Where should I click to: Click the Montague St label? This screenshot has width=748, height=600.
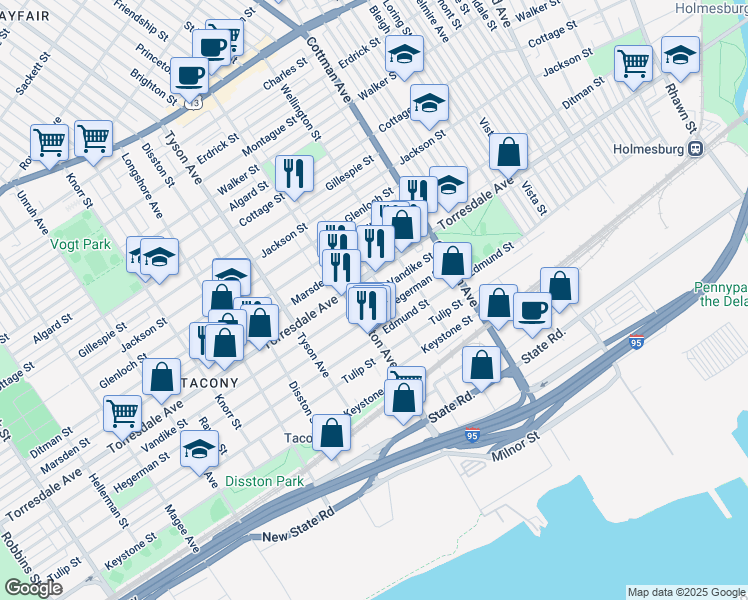click(270, 136)
